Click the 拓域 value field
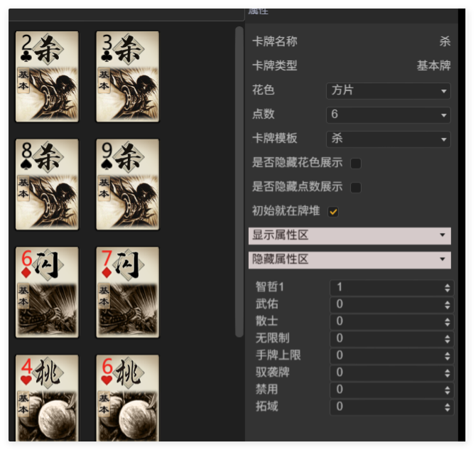 tap(391, 407)
